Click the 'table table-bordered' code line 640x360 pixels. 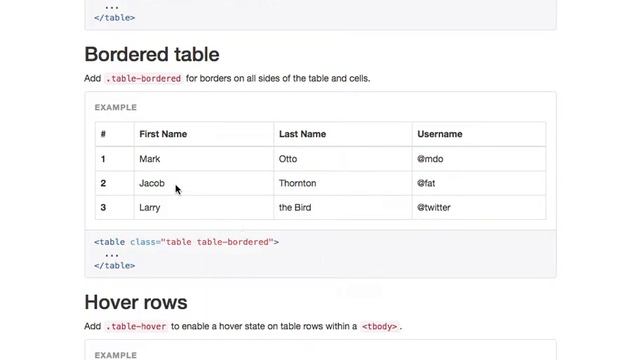(x=187, y=242)
